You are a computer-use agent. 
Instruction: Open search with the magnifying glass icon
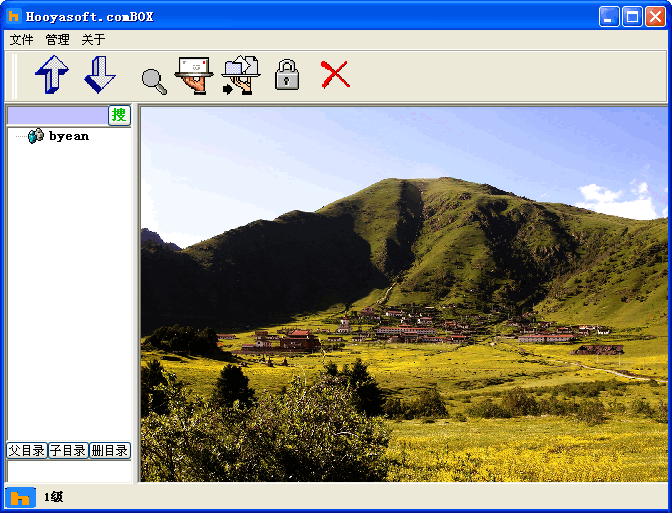(154, 81)
